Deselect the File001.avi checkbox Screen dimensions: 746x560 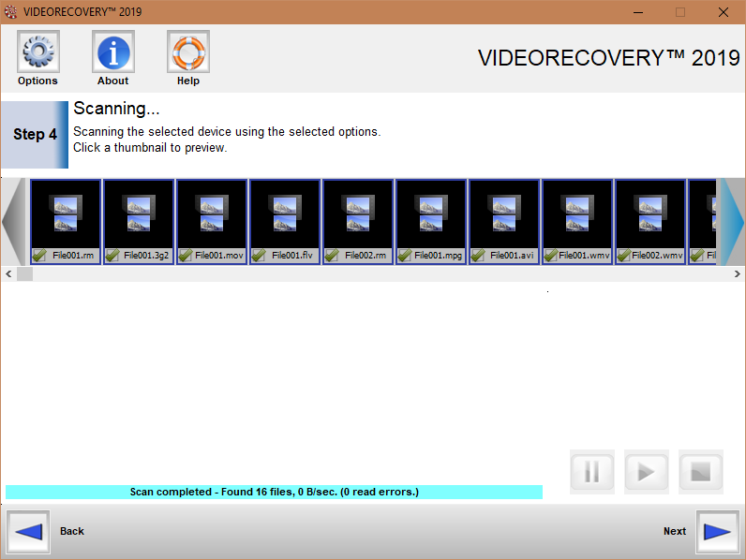coord(478,256)
